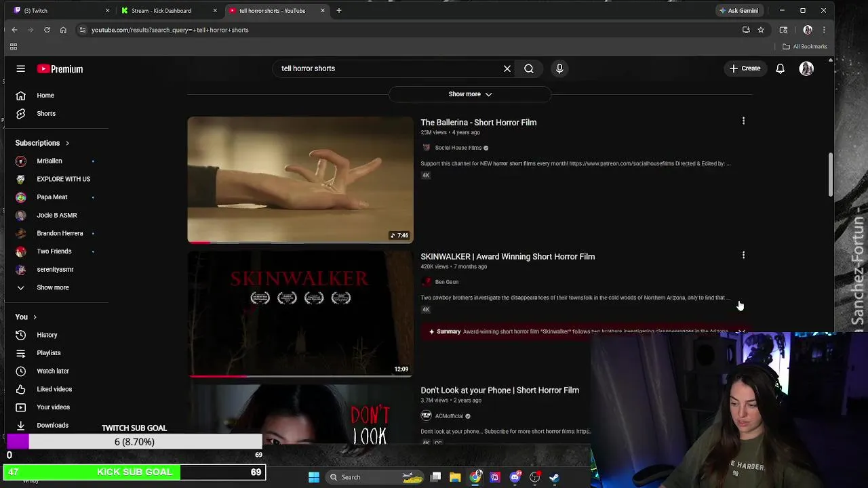Image resolution: width=868 pixels, height=488 pixels.
Task: Open Discord from the taskbar
Action: pyautogui.click(x=515, y=477)
